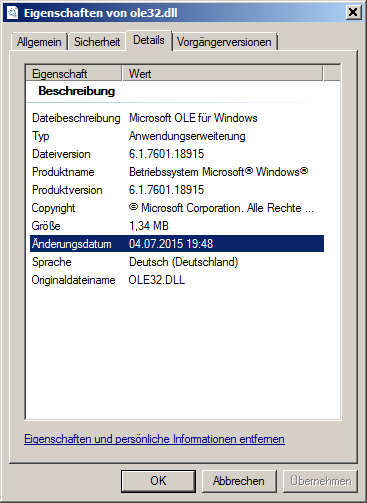Select the Details tab
This screenshot has width=367, height=503.
[149, 40]
